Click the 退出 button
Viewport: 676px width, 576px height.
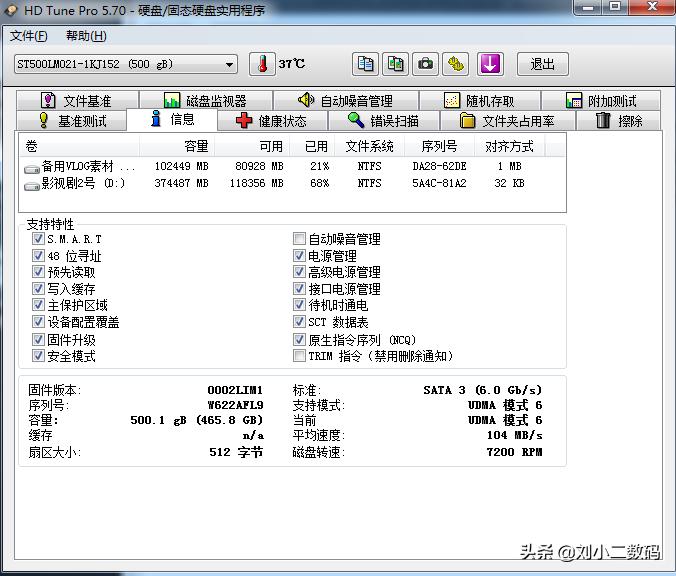tap(542, 64)
